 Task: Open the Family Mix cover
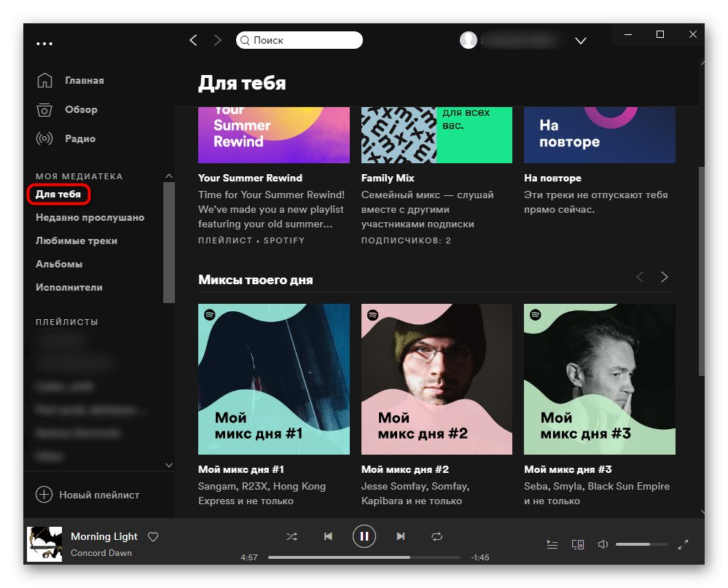click(437, 135)
